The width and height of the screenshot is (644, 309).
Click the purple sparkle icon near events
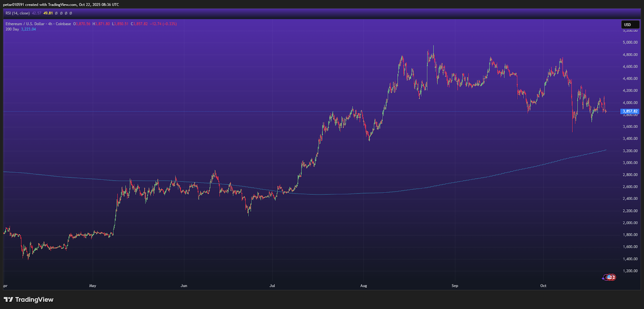[604, 278]
